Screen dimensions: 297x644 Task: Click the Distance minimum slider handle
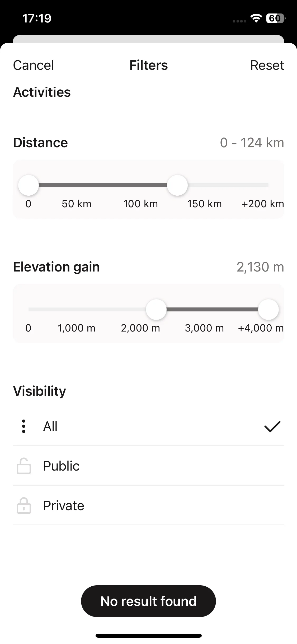click(x=29, y=185)
